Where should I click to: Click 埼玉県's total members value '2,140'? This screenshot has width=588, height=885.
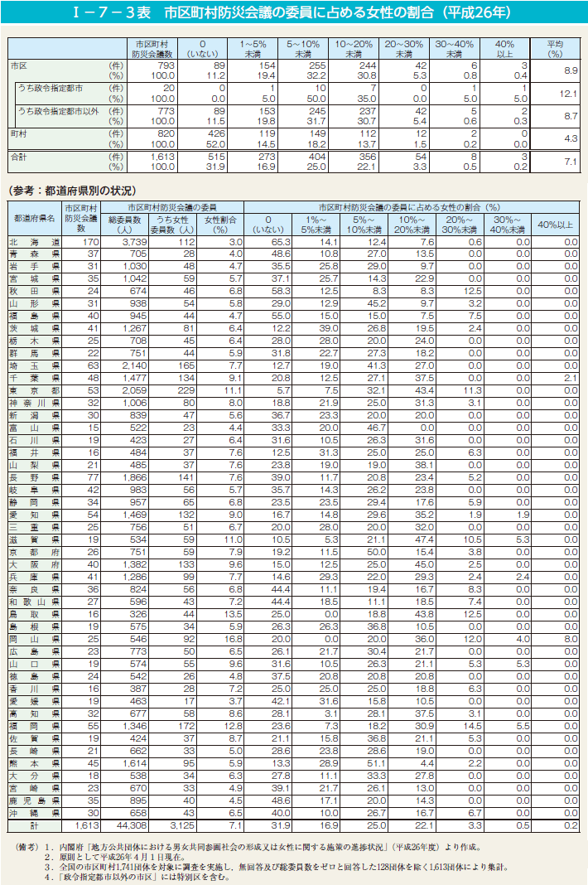[135, 365]
